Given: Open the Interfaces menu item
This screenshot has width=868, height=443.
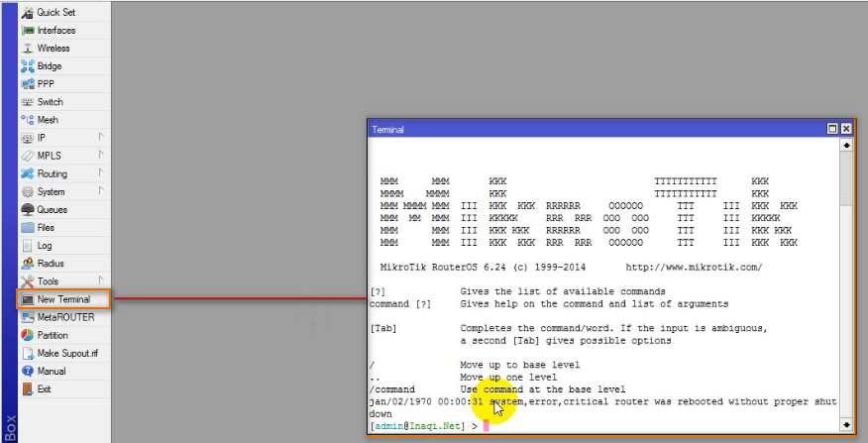Looking at the screenshot, I should pos(55,31).
